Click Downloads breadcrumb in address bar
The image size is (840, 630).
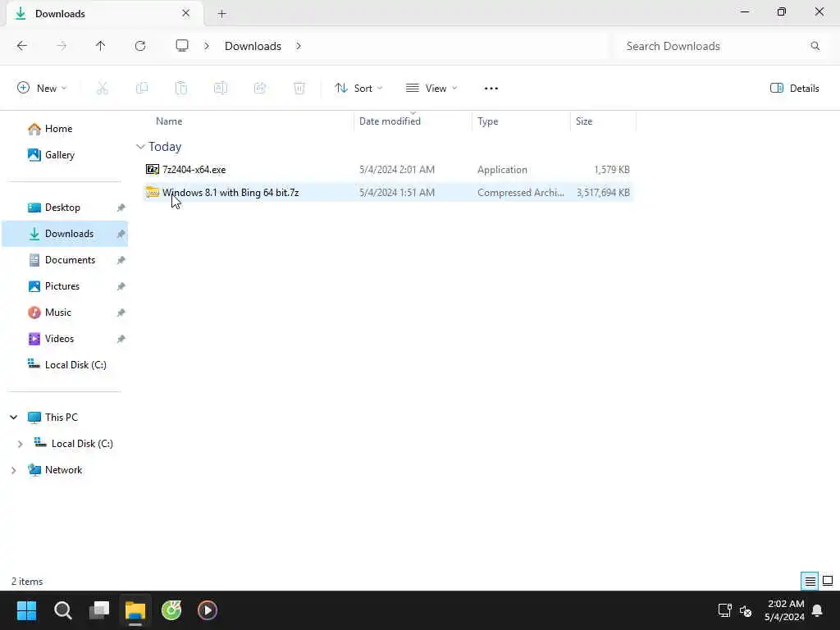pos(253,46)
